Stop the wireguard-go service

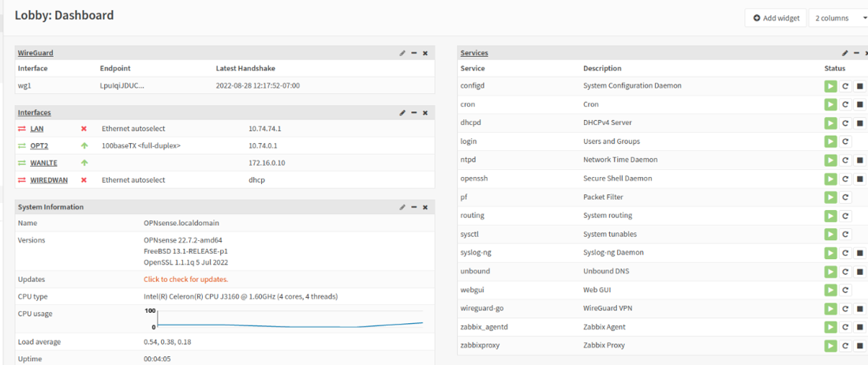[x=859, y=308]
